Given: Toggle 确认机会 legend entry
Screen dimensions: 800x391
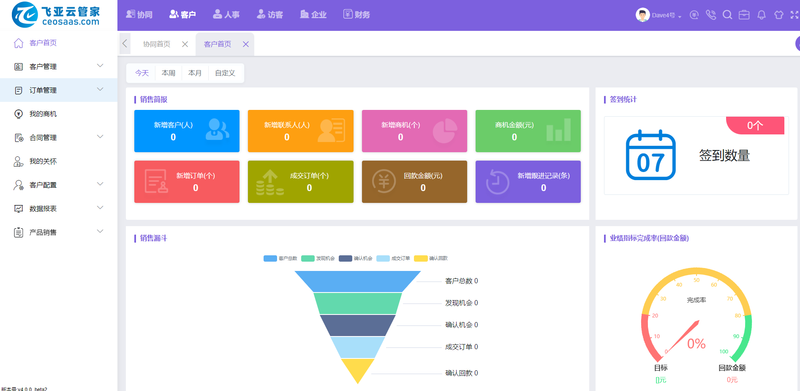Looking at the screenshot, I should click(x=356, y=258).
